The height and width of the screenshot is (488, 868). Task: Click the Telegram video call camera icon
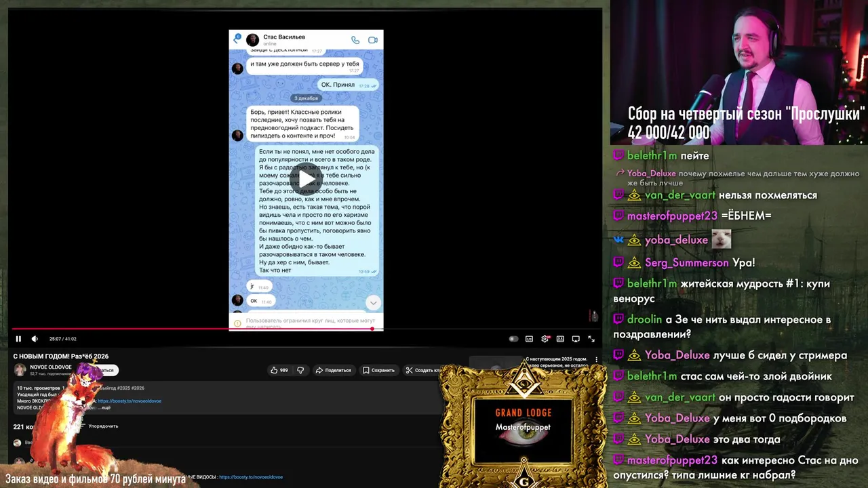click(x=373, y=40)
